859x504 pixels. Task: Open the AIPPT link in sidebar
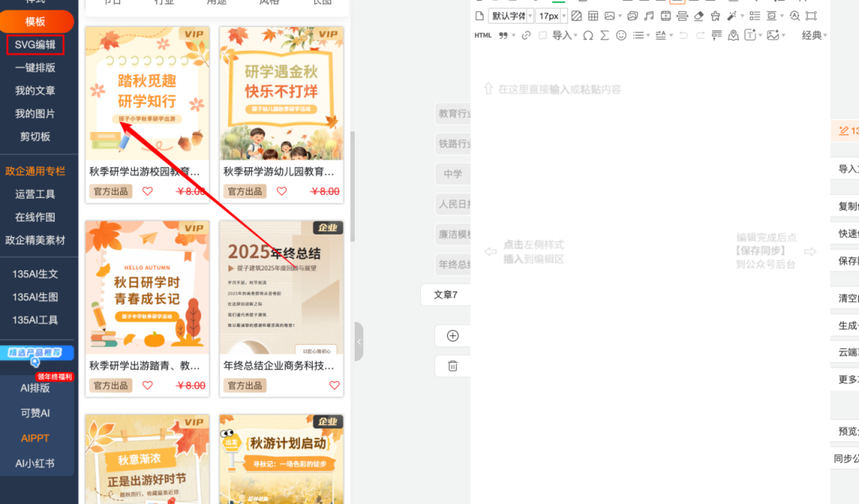pos(35,438)
